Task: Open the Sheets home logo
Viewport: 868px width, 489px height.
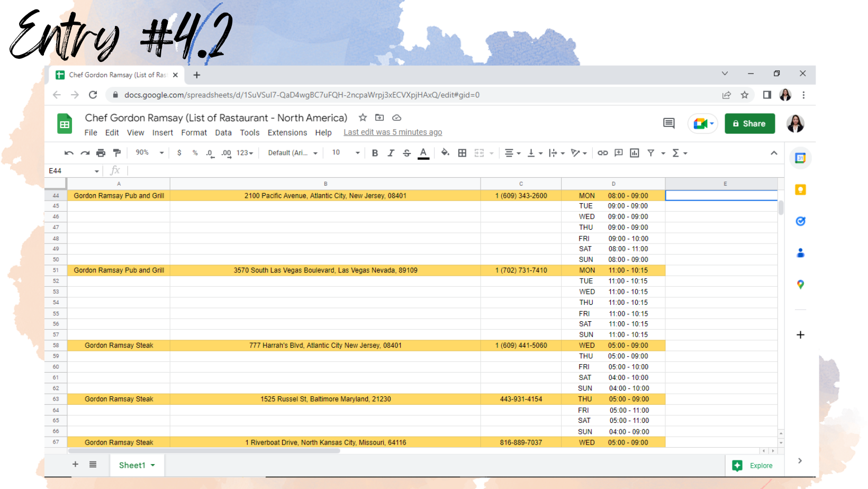Action: point(65,124)
